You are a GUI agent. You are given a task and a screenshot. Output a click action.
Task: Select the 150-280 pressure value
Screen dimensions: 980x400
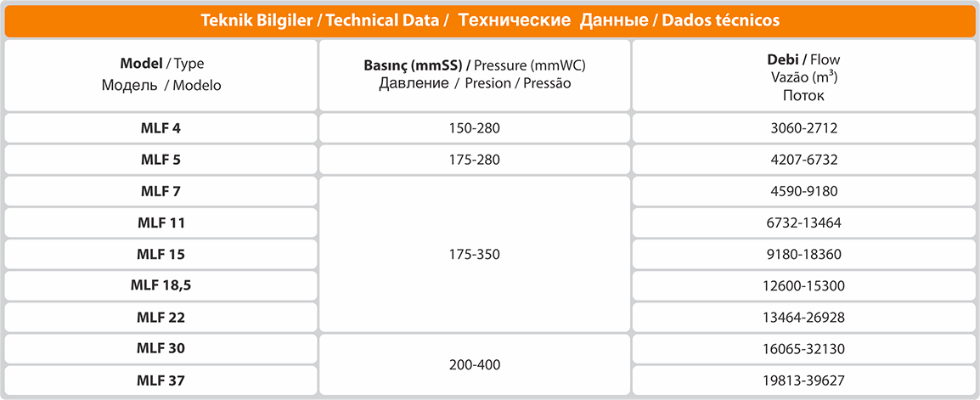[475, 128]
